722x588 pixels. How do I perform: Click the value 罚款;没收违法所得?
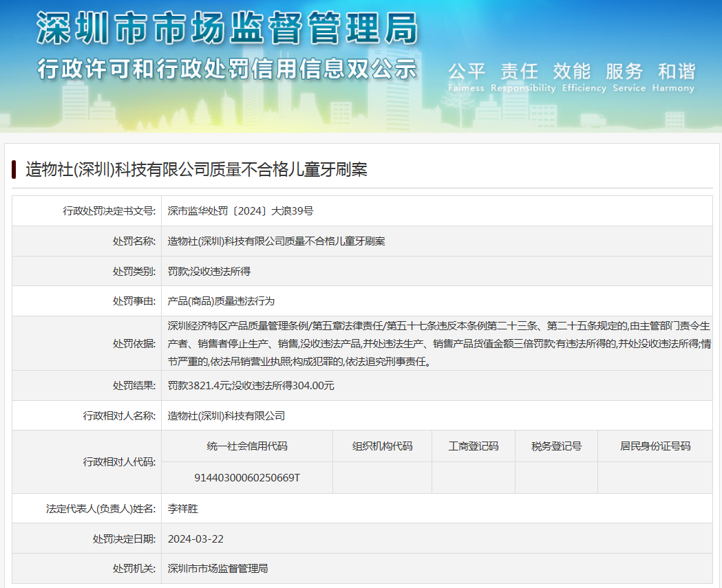point(209,272)
